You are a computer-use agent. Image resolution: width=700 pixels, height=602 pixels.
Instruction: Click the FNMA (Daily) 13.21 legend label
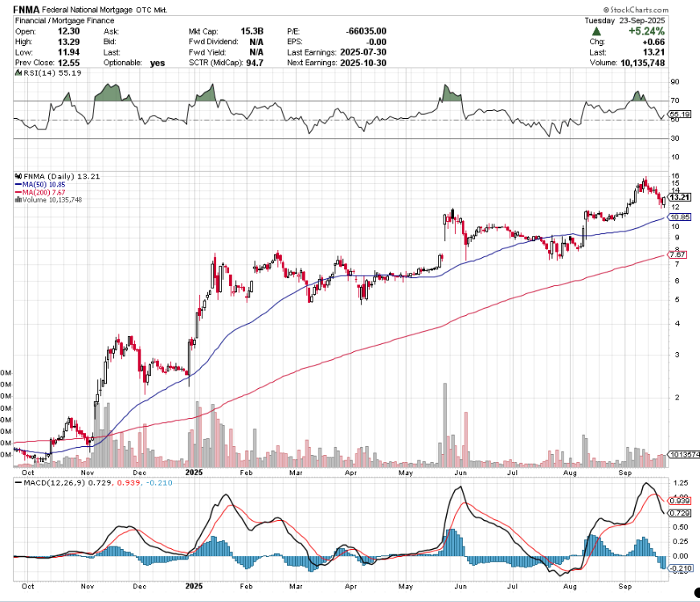pos(62,176)
